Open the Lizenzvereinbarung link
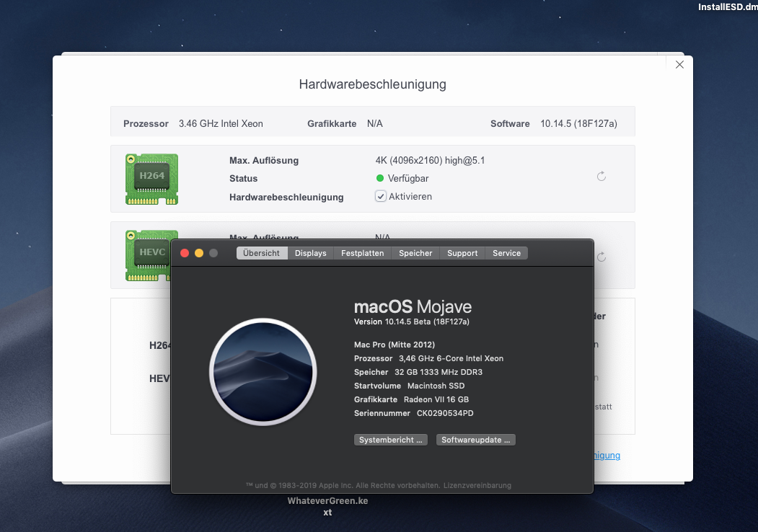 pyautogui.click(x=477, y=485)
